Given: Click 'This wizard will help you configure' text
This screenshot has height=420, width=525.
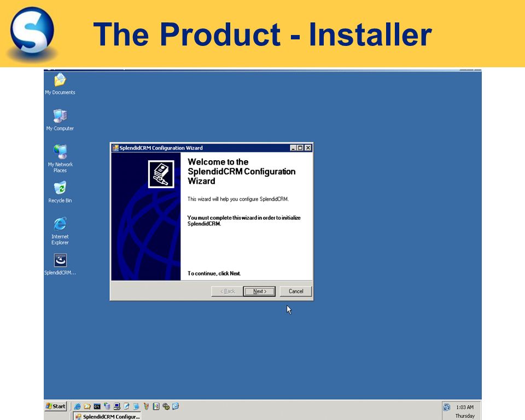Looking at the screenshot, I should click(x=238, y=199).
